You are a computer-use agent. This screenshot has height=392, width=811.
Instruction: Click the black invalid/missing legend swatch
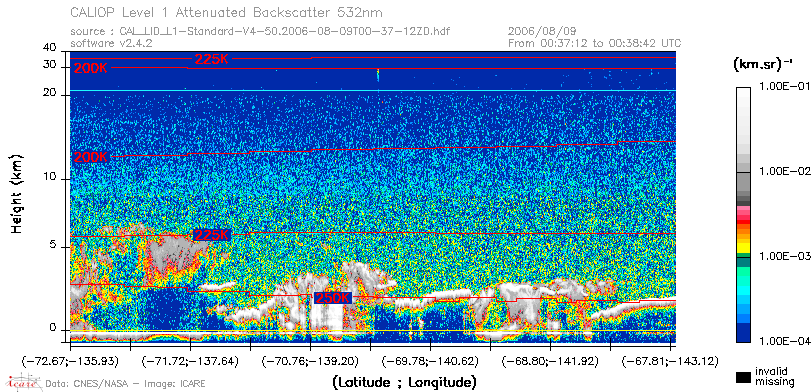(744, 378)
